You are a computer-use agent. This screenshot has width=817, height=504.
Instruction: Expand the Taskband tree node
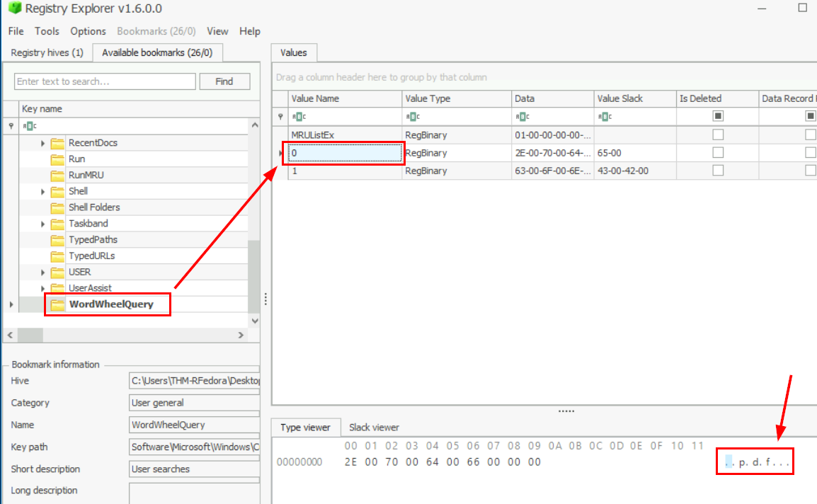click(x=43, y=224)
